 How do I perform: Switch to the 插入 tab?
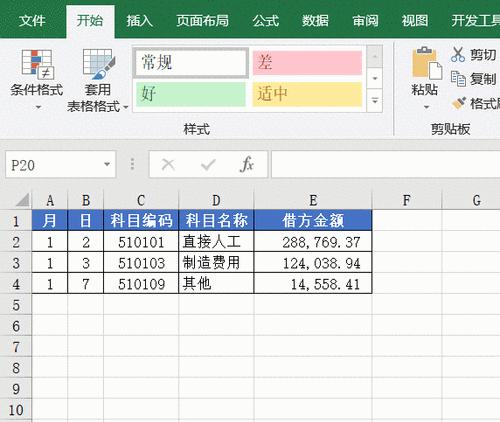(x=139, y=21)
